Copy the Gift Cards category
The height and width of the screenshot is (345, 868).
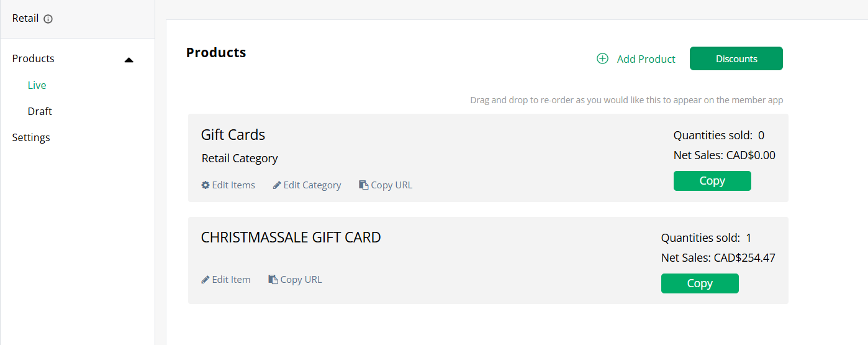(x=712, y=181)
